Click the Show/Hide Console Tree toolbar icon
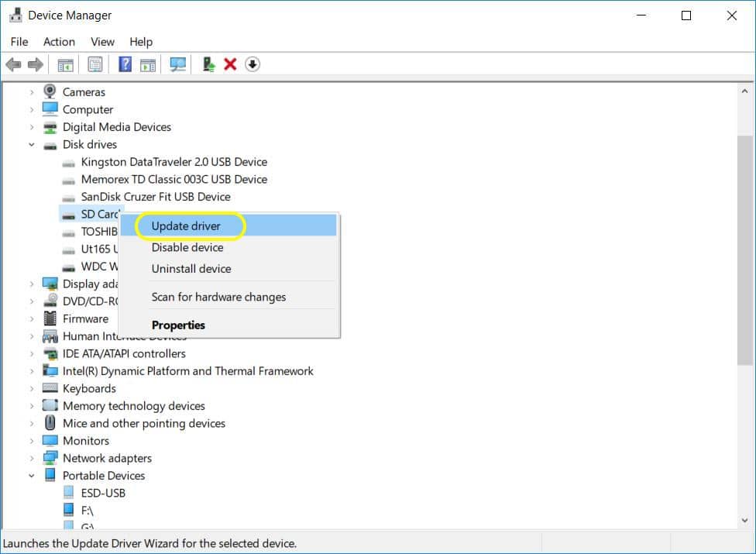 pos(66,64)
